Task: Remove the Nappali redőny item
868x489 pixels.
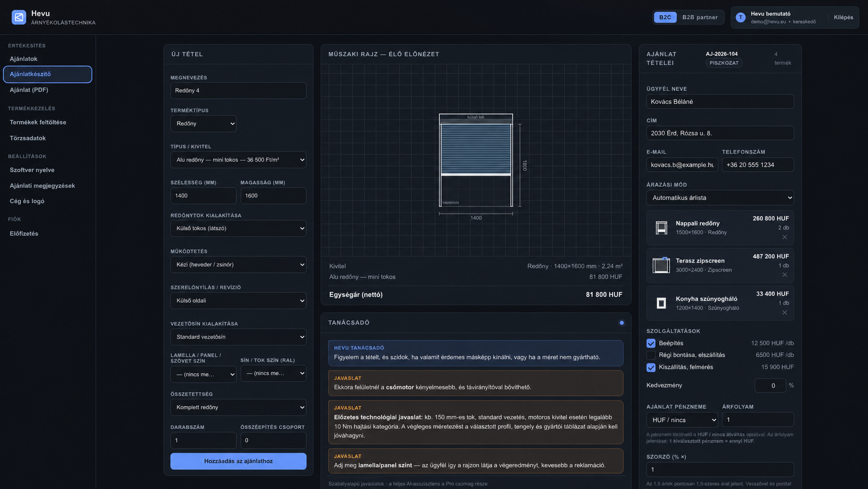Action: [784, 237]
